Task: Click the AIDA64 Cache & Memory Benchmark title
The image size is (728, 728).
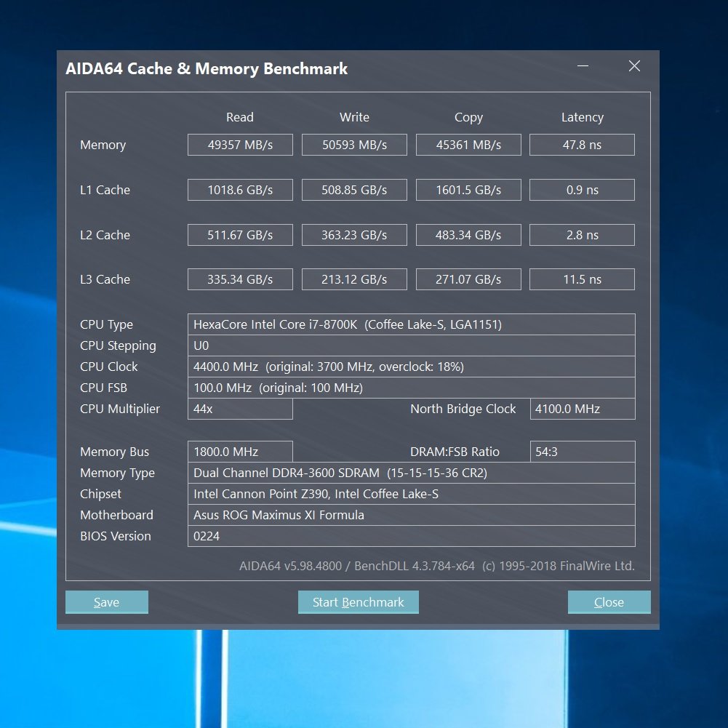Action: (207, 68)
